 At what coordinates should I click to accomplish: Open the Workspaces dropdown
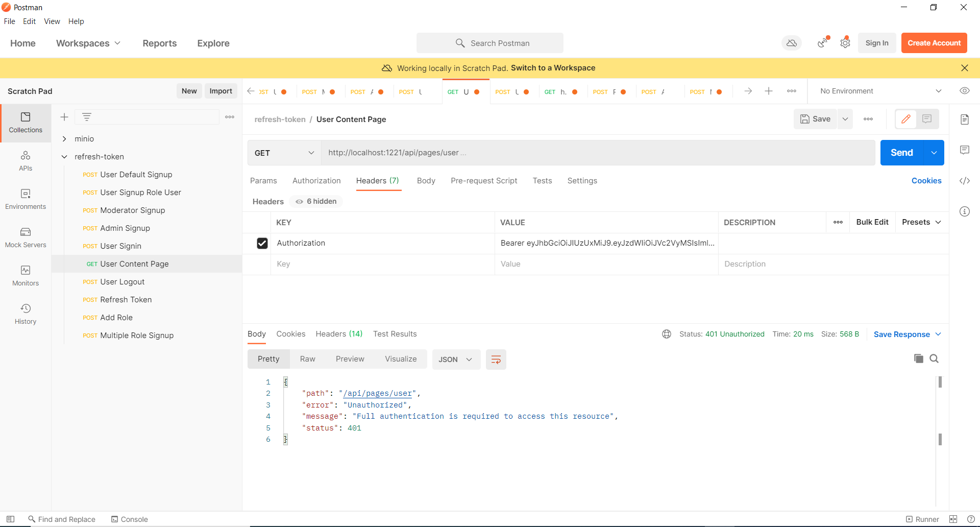coord(88,43)
